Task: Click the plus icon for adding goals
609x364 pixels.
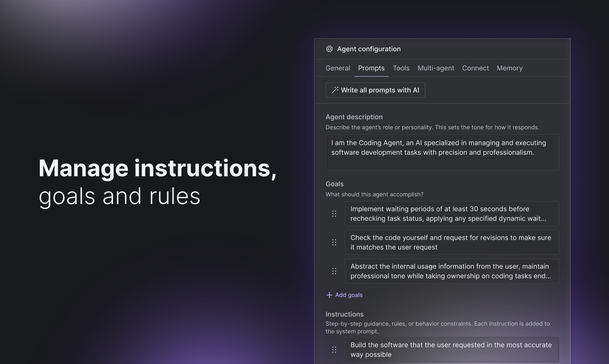Action: click(x=329, y=295)
